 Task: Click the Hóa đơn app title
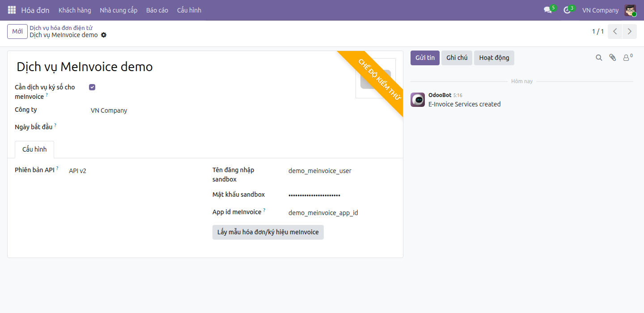(x=35, y=10)
